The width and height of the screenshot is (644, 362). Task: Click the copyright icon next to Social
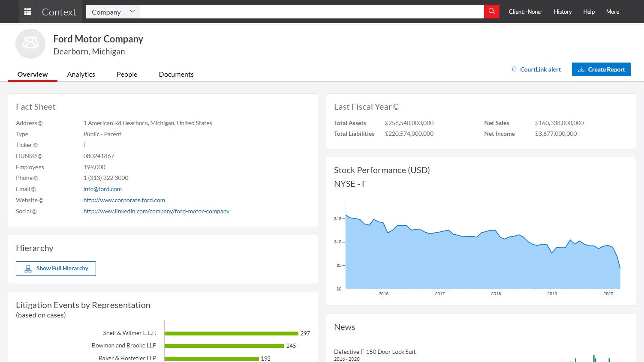[x=35, y=212]
